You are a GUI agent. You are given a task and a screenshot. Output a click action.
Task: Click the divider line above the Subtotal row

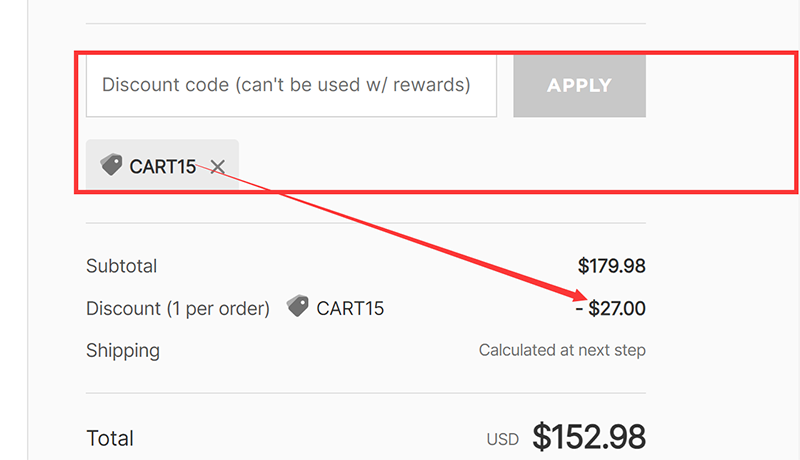coord(366,223)
